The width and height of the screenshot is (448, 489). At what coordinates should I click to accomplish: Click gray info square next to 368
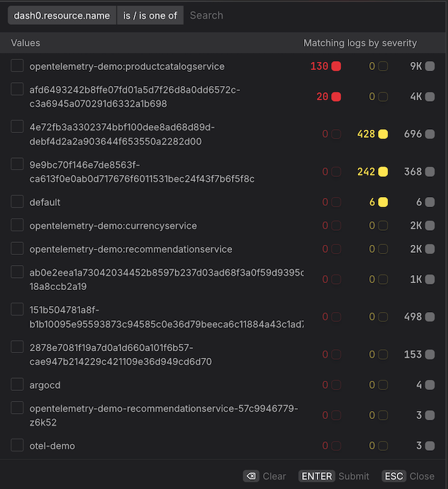430,172
